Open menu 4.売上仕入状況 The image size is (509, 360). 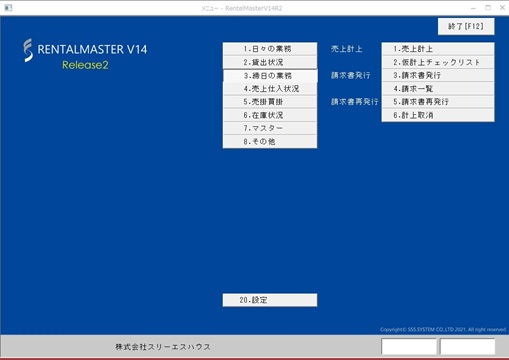point(270,89)
